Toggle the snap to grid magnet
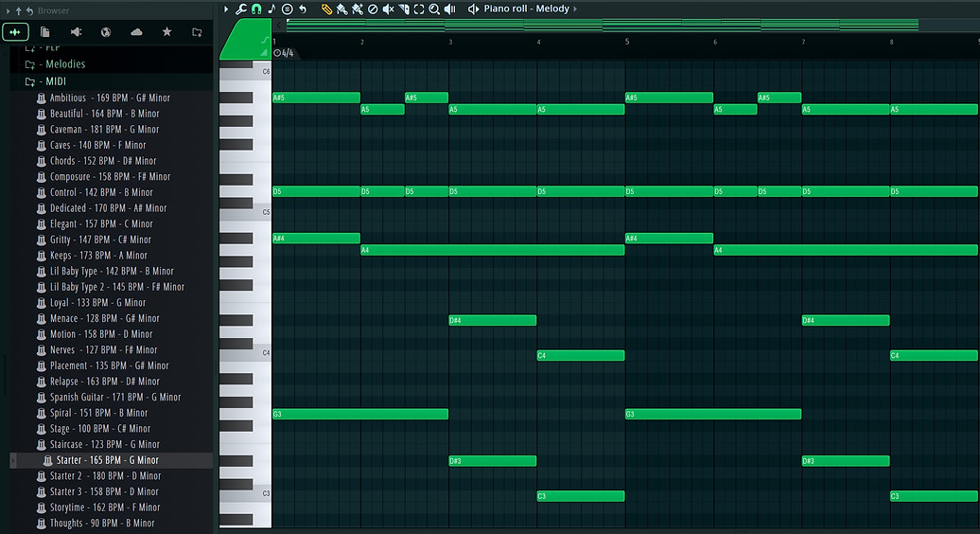The width and height of the screenshot is (980, 534). [x=256, y=9]
